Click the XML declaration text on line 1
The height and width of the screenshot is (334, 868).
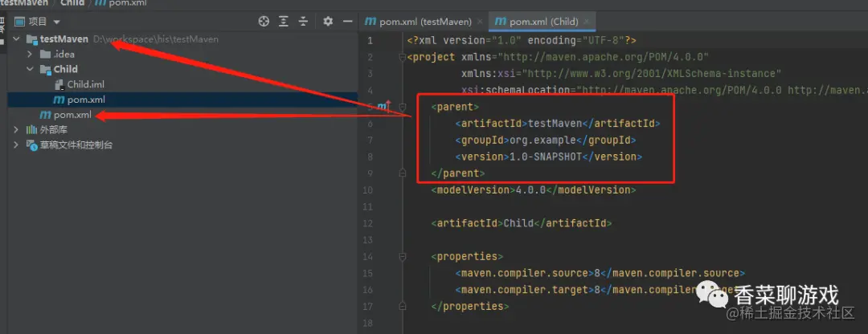pyautogui.click(x=522, y=40)
